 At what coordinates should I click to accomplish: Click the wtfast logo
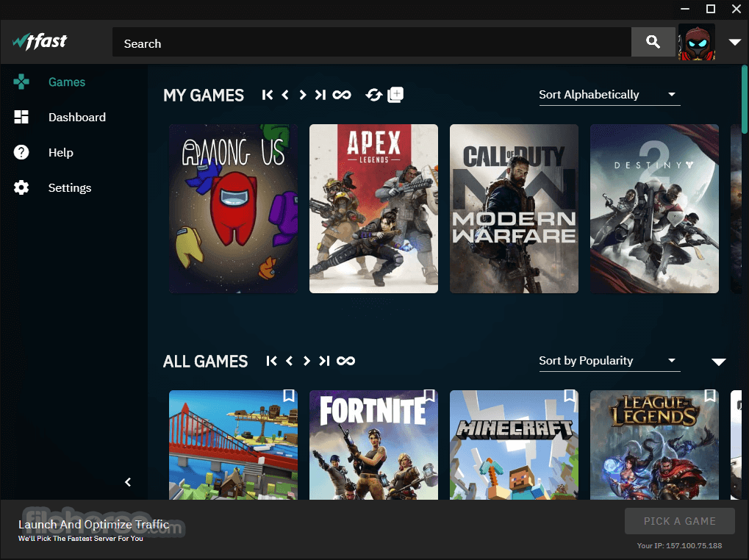coord(40,42)
